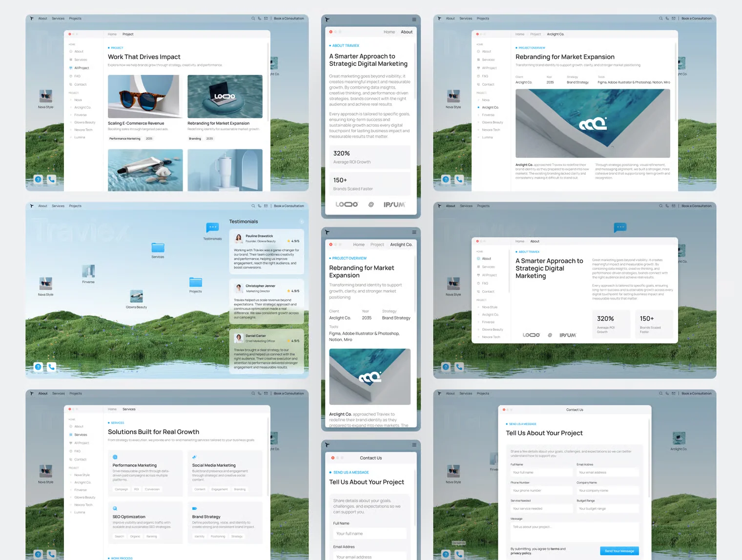Open the Projects folder icon in Testimonials screen
Screen dimensions: 742x560
[195, 282]
